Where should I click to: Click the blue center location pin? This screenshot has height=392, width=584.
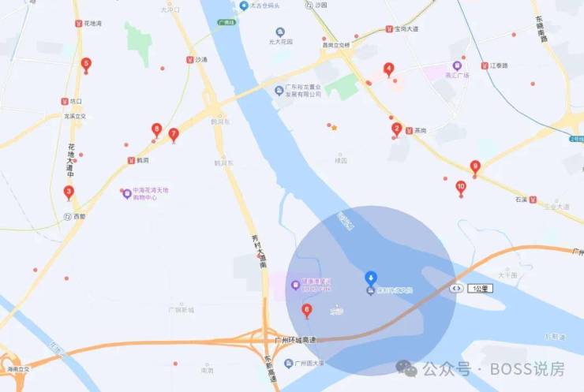(x=371, y=278)
